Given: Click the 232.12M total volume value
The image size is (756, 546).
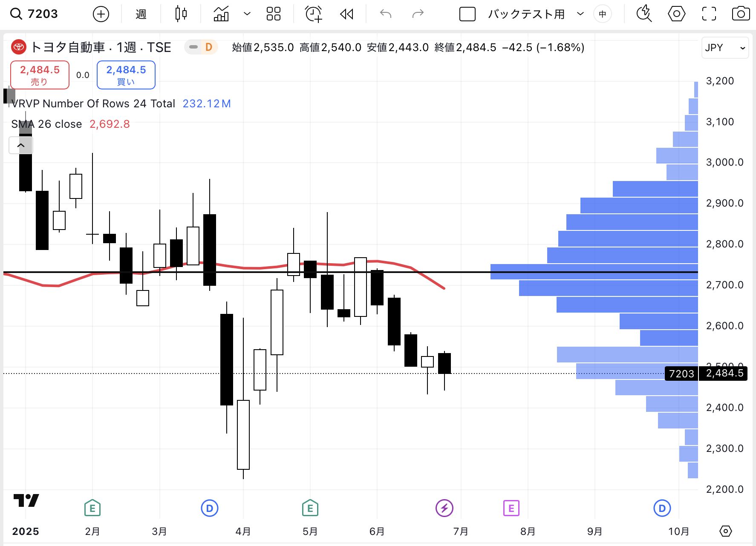Looking at the screenshot, I should pyautogui.click(x=207, y=103).
